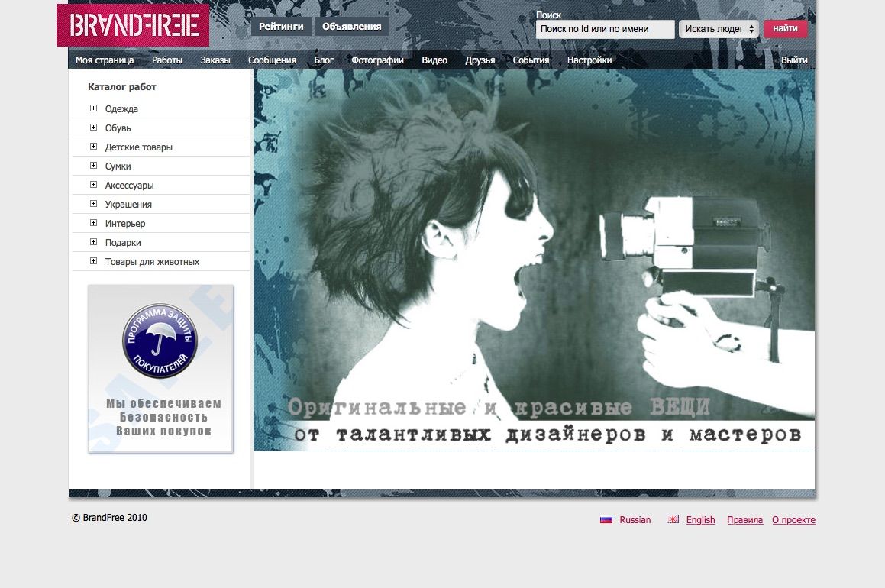885x588 pixels.
Task: Select Одежда in the catalog list
Action: 121,109
